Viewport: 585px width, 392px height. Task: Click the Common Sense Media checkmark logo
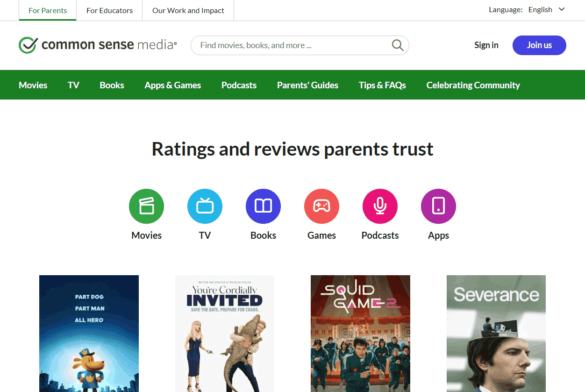click(x=28, y=45)
